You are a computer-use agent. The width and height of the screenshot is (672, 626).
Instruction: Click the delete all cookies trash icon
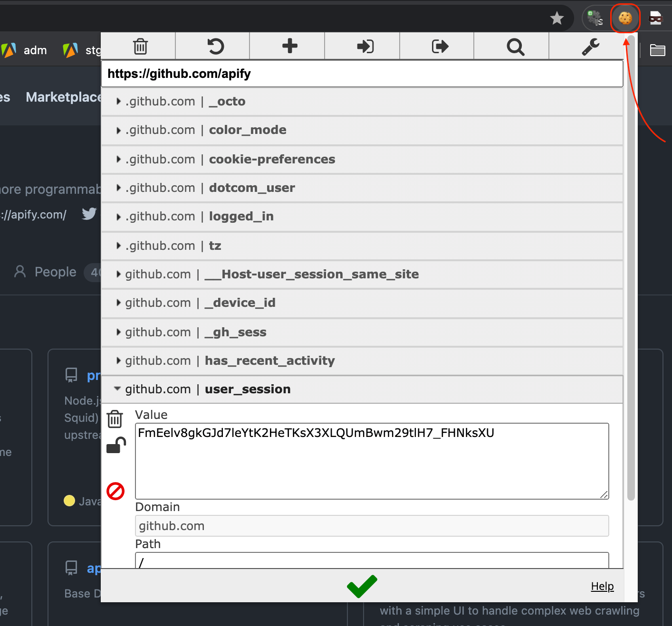140,47
